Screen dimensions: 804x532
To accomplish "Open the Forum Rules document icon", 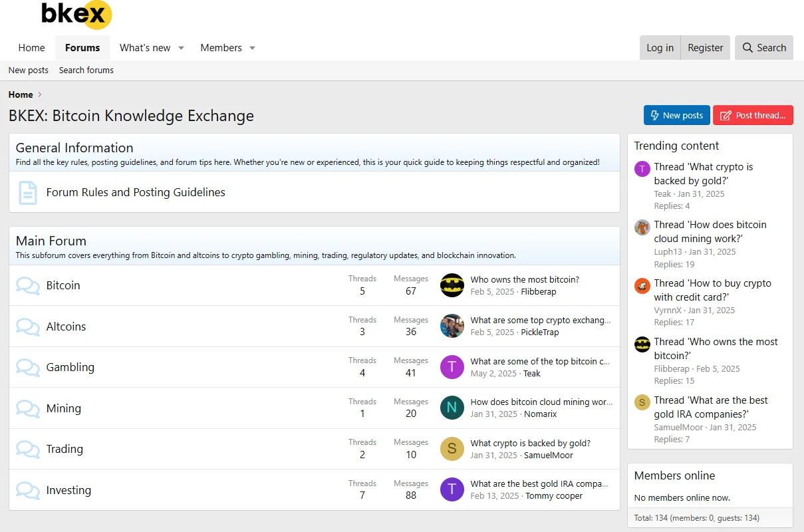I will [27, 192].
